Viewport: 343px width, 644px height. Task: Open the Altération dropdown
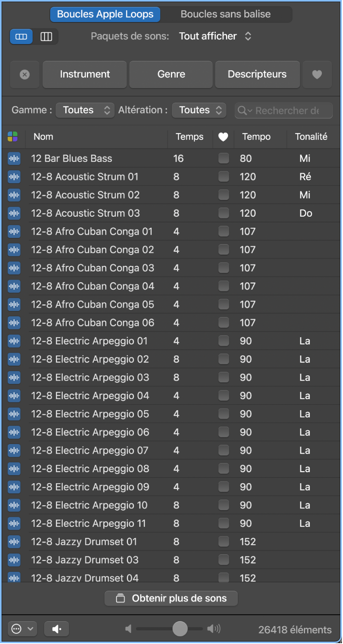tap(200, 110)
